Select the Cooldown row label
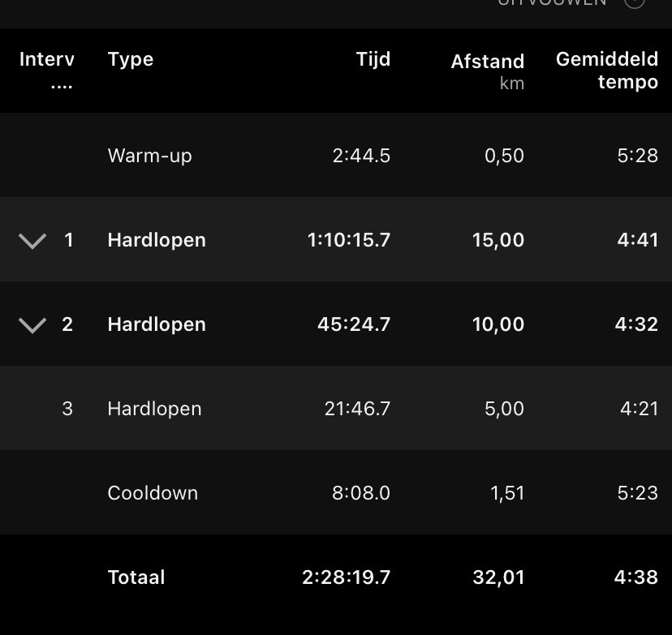 (153, 493)
